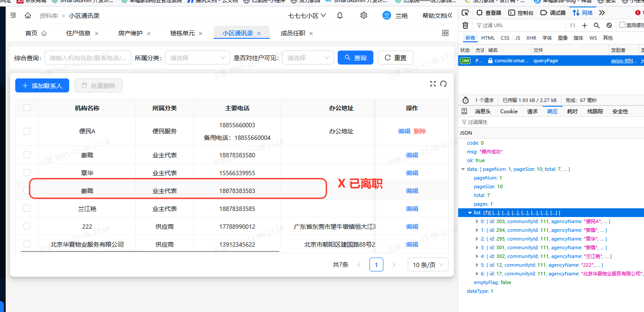The image size is (644, 312).
Task: Refresh the table with reload icon
Action: (x=443, y=84)
